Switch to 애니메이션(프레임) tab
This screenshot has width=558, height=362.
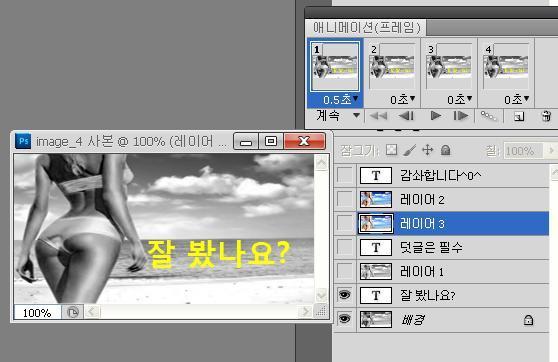tap(367, 27)
